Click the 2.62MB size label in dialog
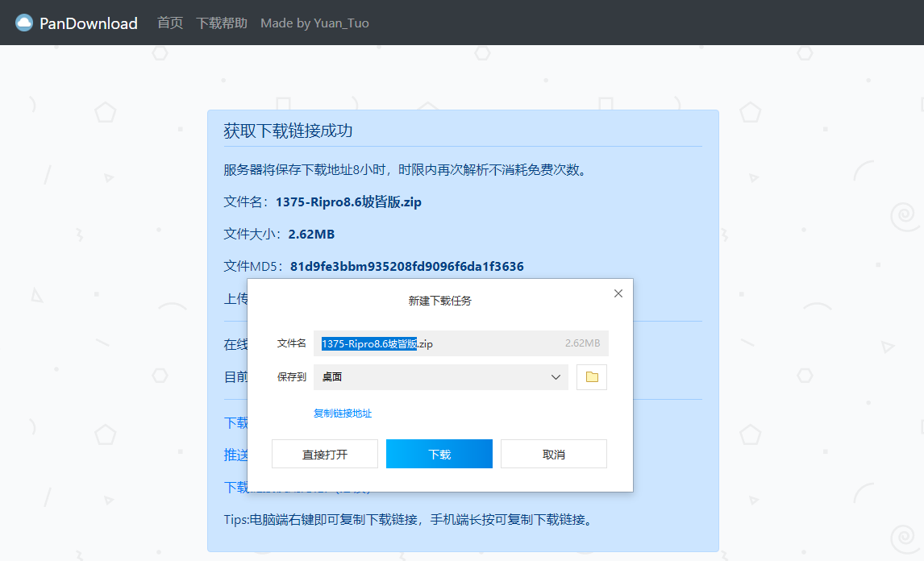Viewport: 924px width, 561px height. click(x=582, y=343)
